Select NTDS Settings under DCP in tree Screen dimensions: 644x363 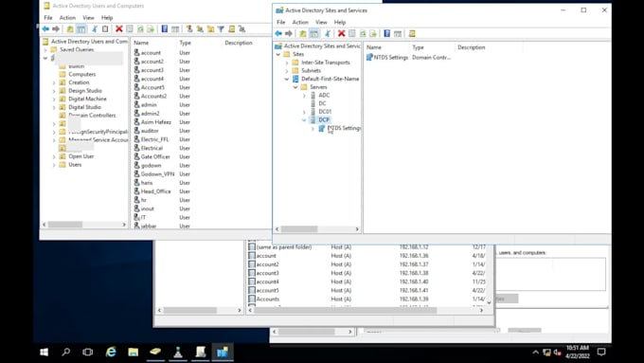pos(344,128)
